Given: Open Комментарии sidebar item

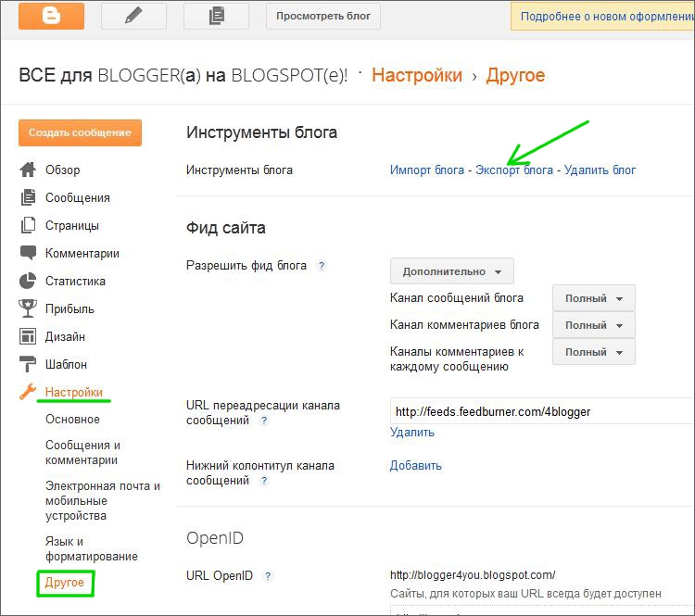Looking at the screenshot, I should pyautogui.click(x=82, y=254).
